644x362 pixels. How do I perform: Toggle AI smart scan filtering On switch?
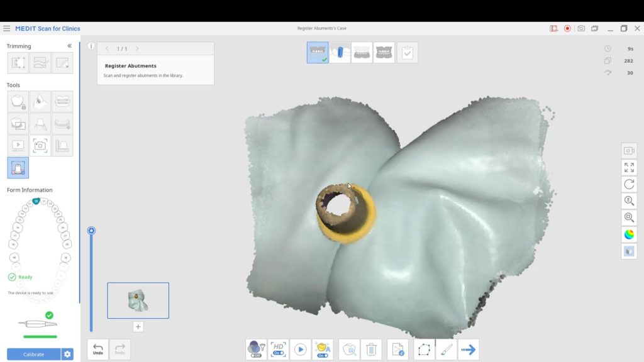(x=323, y=349)
